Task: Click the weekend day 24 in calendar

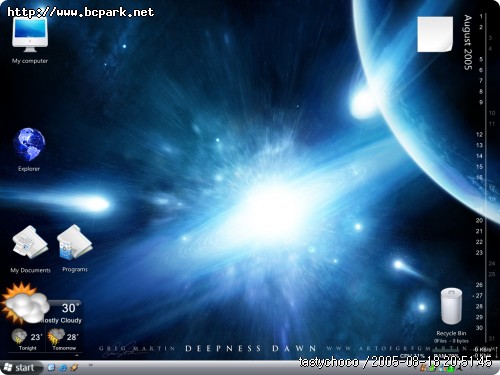Action: pos(492,263)
